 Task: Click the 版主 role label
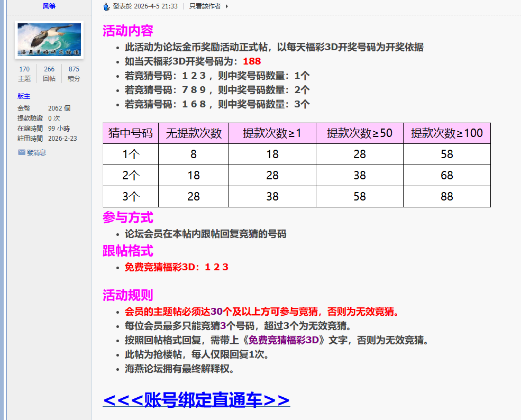24,96
